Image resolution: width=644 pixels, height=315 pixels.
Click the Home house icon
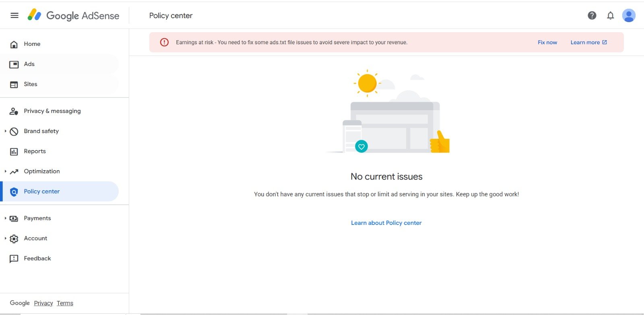14,44
